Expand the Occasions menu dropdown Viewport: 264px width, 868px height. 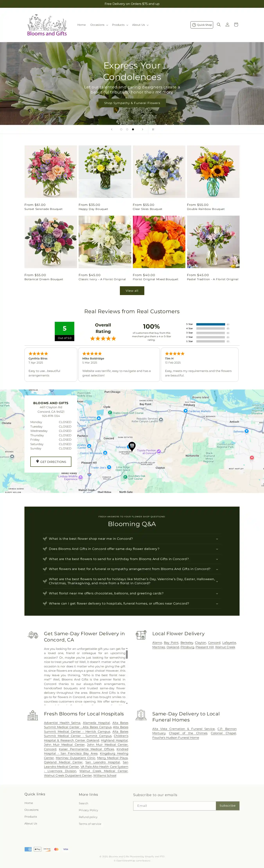[99, 25]
